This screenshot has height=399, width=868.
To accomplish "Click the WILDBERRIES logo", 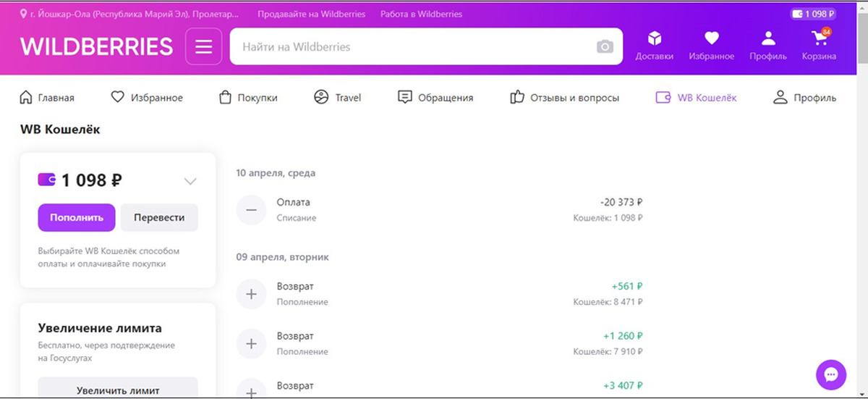I will coord(96,46).
